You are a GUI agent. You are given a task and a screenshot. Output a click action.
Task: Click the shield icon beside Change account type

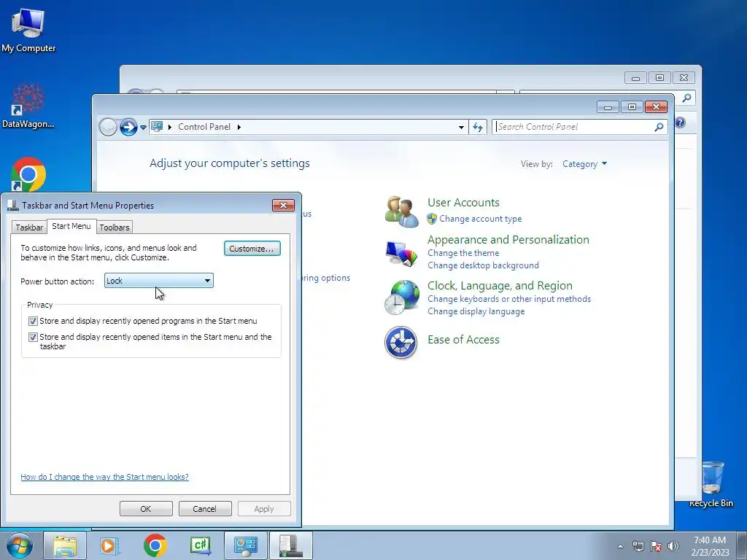432,219
